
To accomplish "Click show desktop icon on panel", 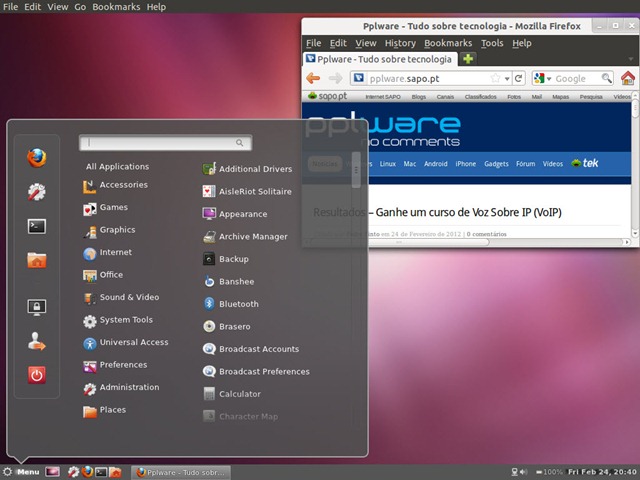I will coord(52,472).
